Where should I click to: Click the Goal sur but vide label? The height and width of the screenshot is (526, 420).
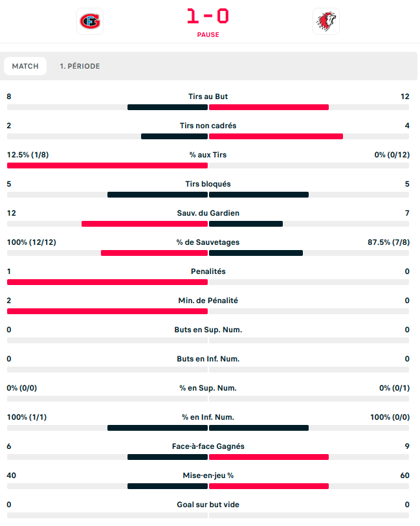[x=208, y=505]
